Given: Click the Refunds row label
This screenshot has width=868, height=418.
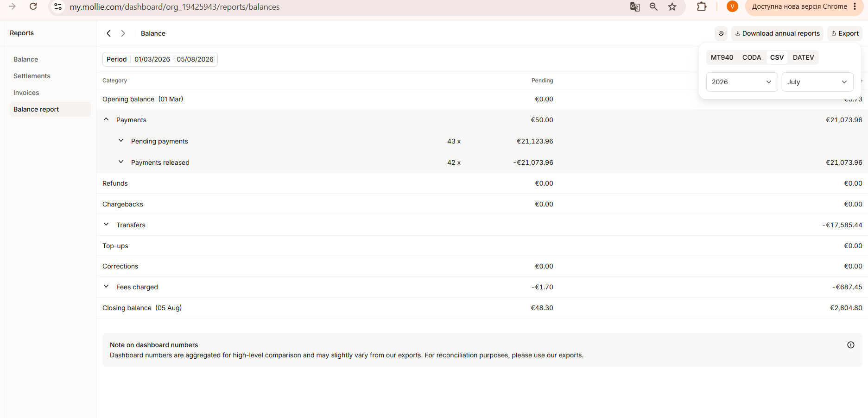Looking at the screenshot, I should tap(115, 183).
